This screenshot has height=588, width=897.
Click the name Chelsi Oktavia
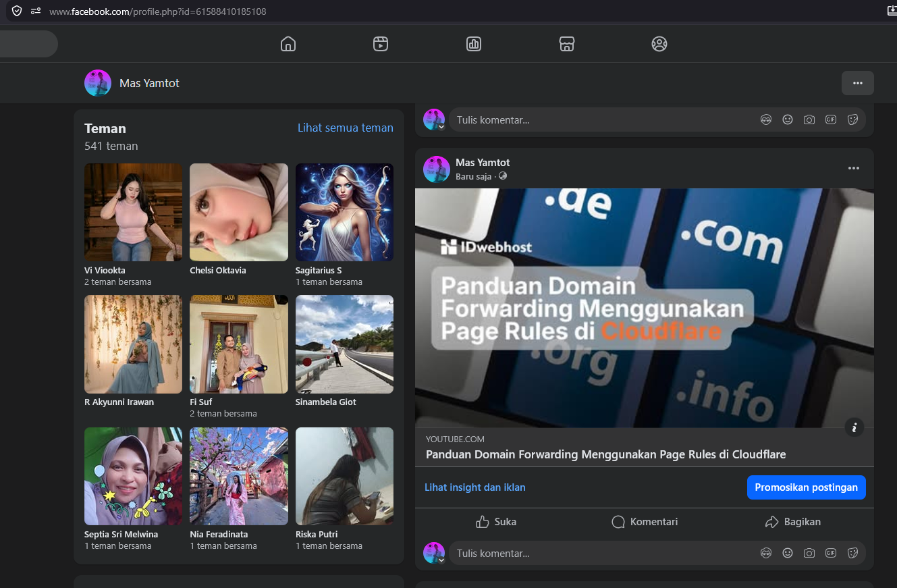[218, 270]
